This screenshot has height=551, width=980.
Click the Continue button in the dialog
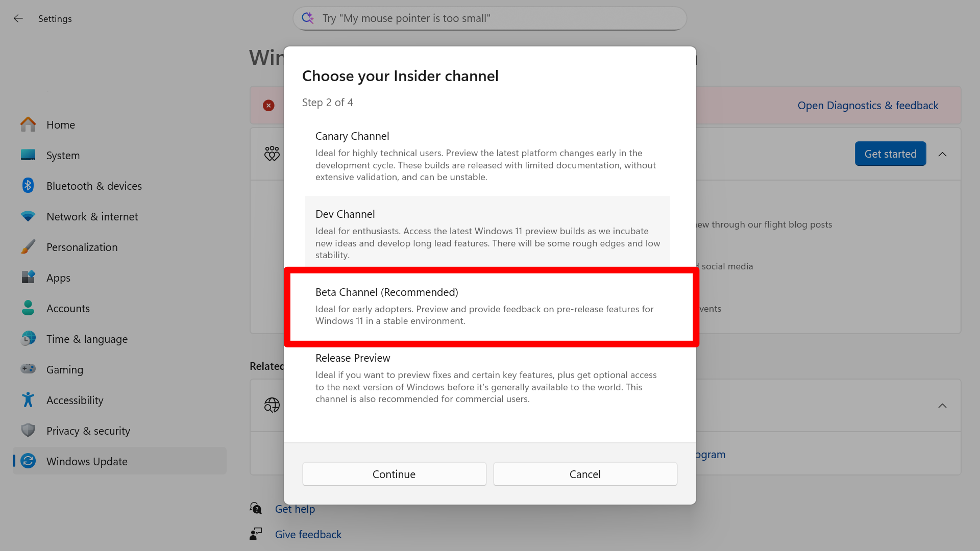click(394, 473)
